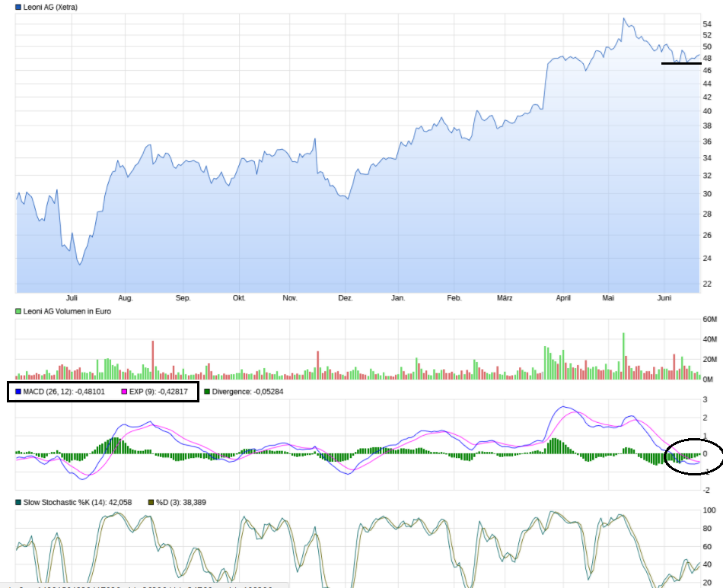Click the 'Dez.' month label

point(346,298)
